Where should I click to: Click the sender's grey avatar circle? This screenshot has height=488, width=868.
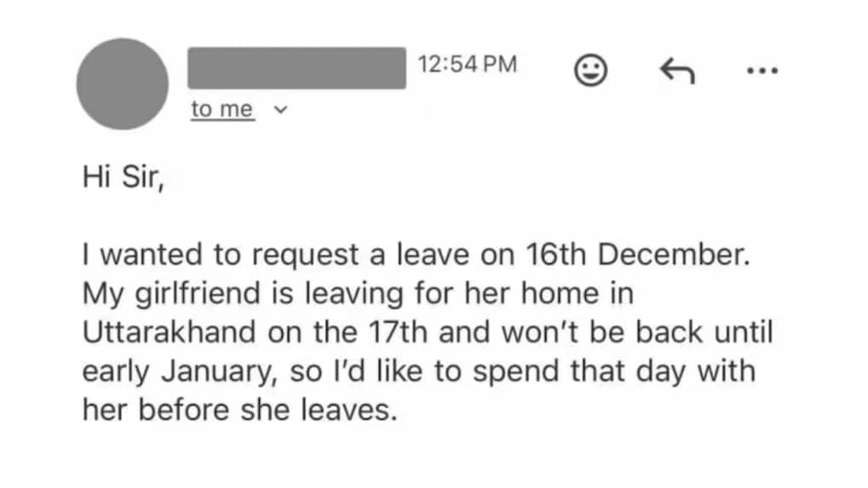pos(123,83)
